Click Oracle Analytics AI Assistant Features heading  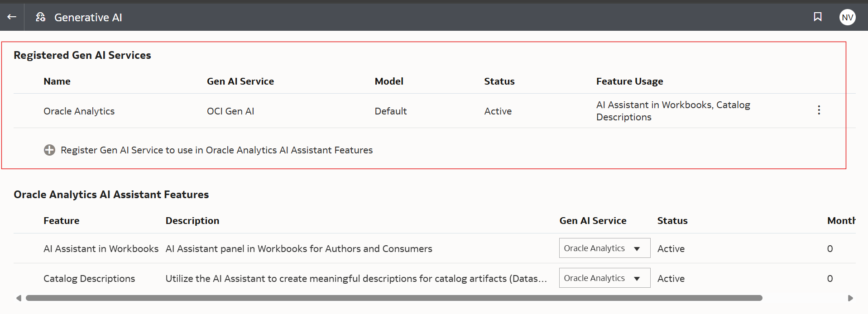click(111, 195)
